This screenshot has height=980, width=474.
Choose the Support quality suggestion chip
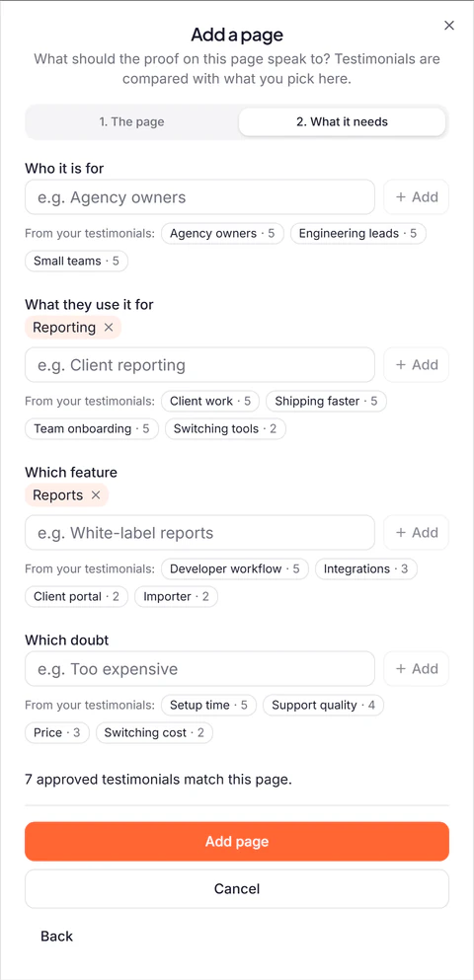click(323, 705)
